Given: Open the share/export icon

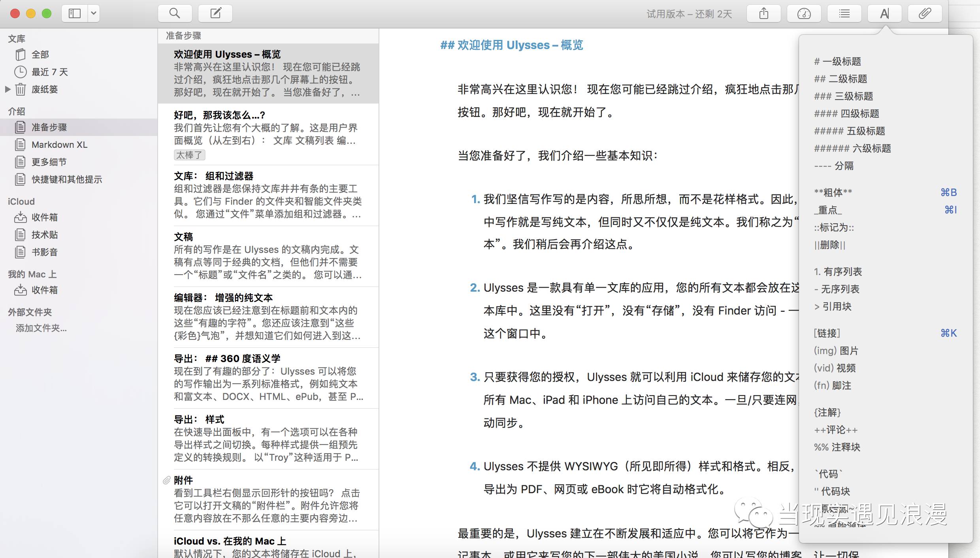Looking at the screenshot, I should [763, 14].
